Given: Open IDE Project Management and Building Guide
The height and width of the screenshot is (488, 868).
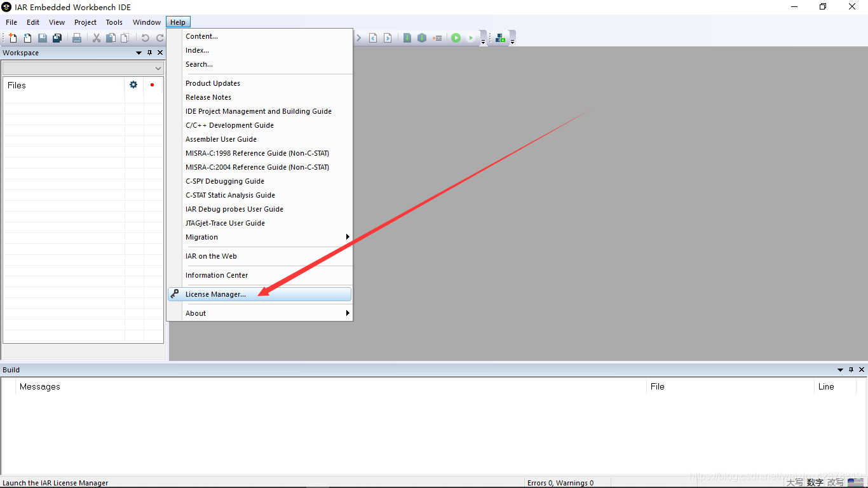Looking at the screenshot, I should (260, 111).
